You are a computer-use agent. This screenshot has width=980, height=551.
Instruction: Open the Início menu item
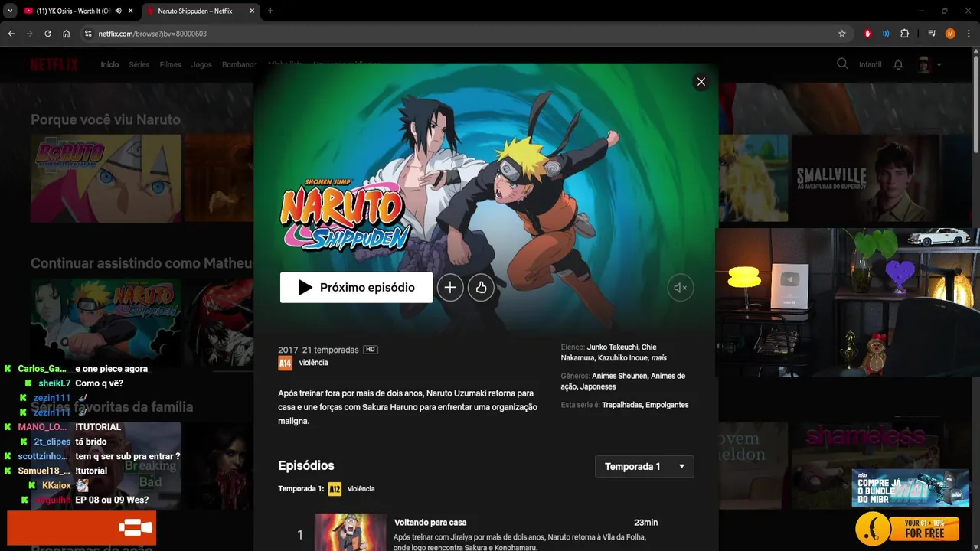pyautogui.click(x=109, y=65)
